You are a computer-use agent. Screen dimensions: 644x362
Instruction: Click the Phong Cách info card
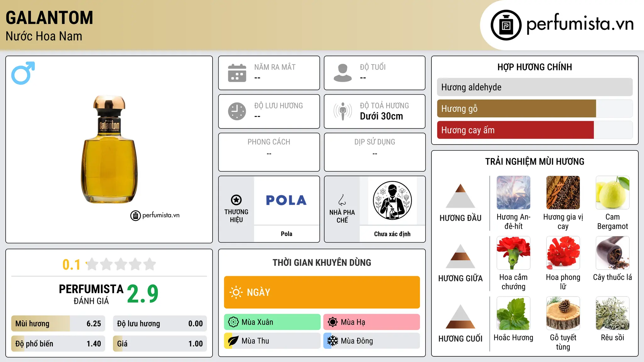pyautogui.click(x=269, y=152)
